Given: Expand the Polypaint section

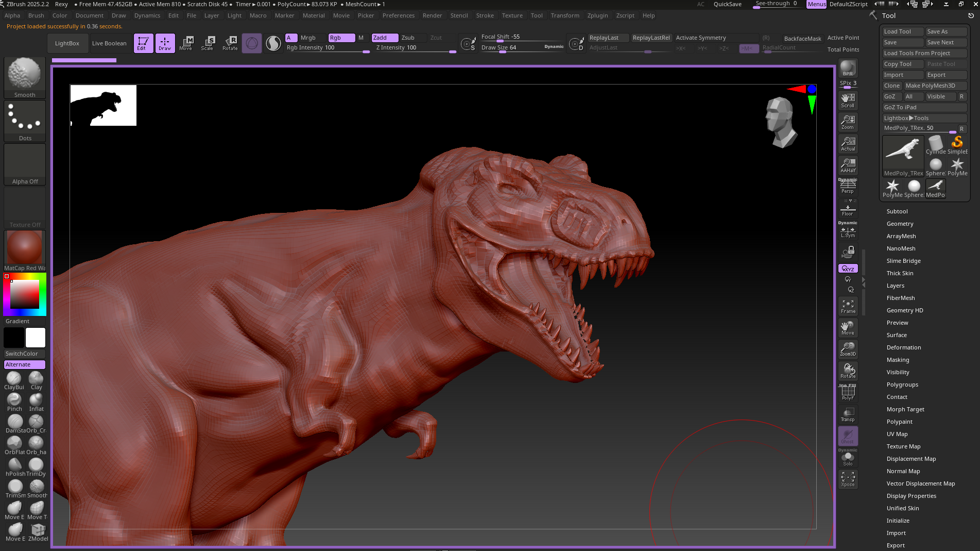Looking at the screenshot, I should pos(899,422).
